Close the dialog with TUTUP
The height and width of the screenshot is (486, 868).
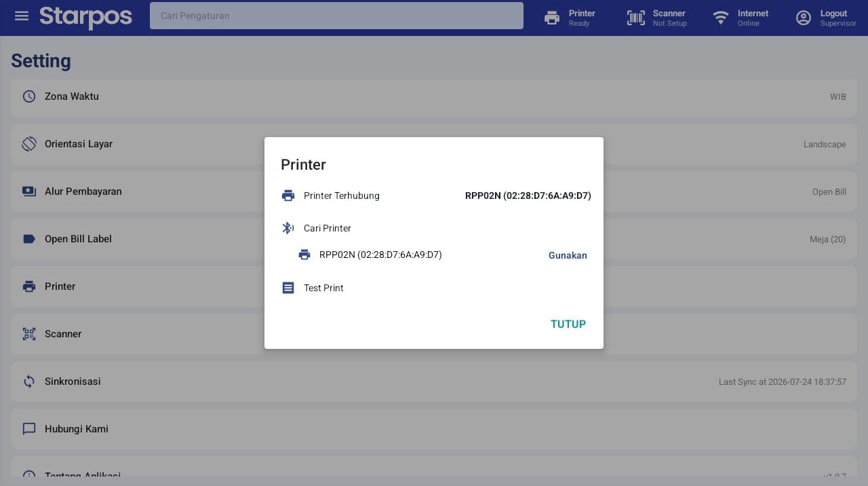568,324
